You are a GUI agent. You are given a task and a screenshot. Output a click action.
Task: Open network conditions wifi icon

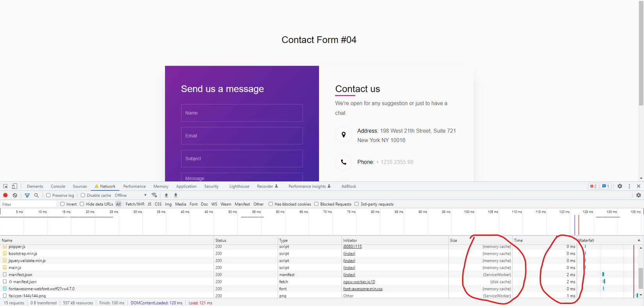154,195
